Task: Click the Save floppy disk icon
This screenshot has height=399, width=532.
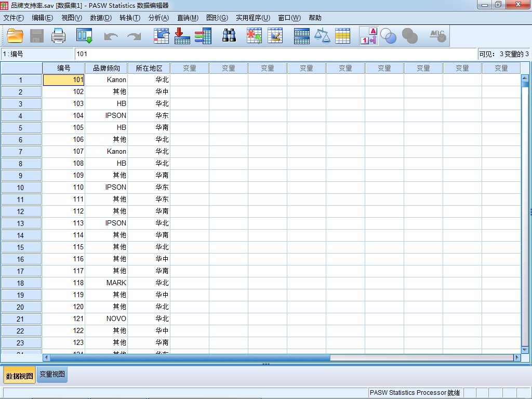Action: pyautogui.click(x=37, y=36)
